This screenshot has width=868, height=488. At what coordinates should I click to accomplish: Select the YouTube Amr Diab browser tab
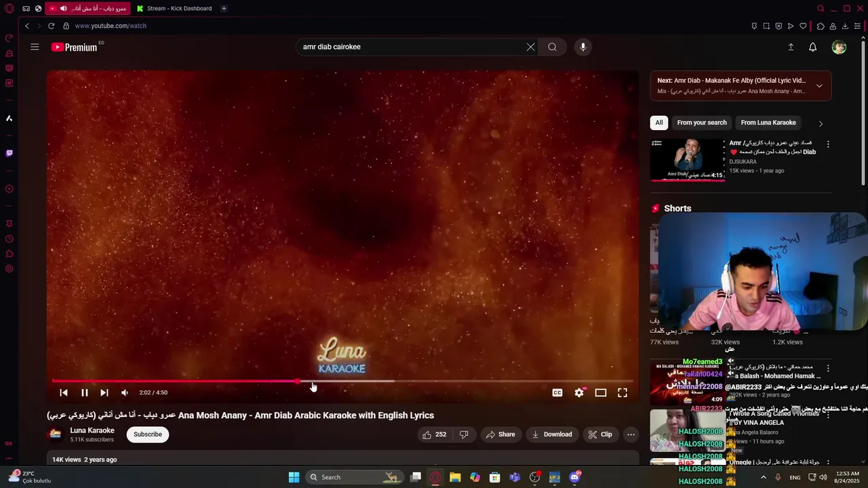[88, 8]
